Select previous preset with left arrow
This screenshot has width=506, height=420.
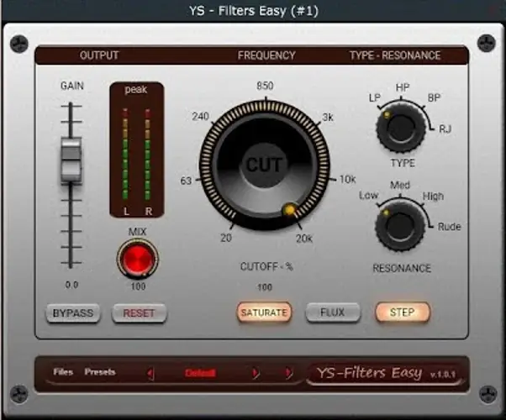150,373
